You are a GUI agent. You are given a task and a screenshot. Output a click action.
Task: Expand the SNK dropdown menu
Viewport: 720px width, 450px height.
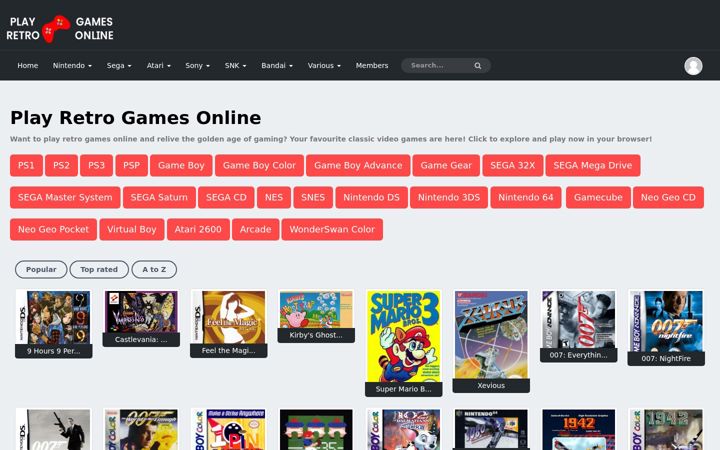pos(236,66)
